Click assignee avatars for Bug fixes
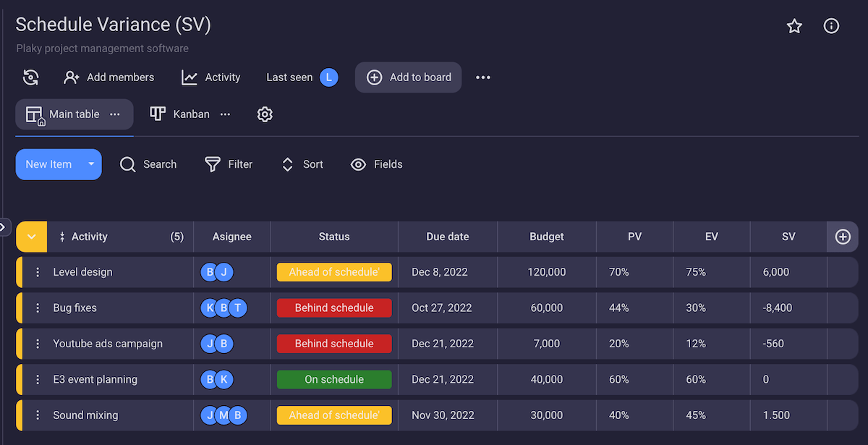Screen dimensions: 868x445 tap(224, 308)
